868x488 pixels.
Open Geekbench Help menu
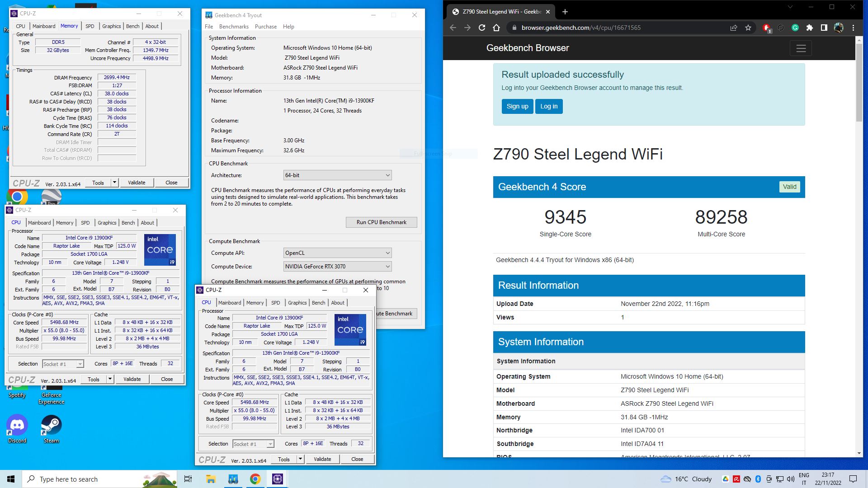288,27
